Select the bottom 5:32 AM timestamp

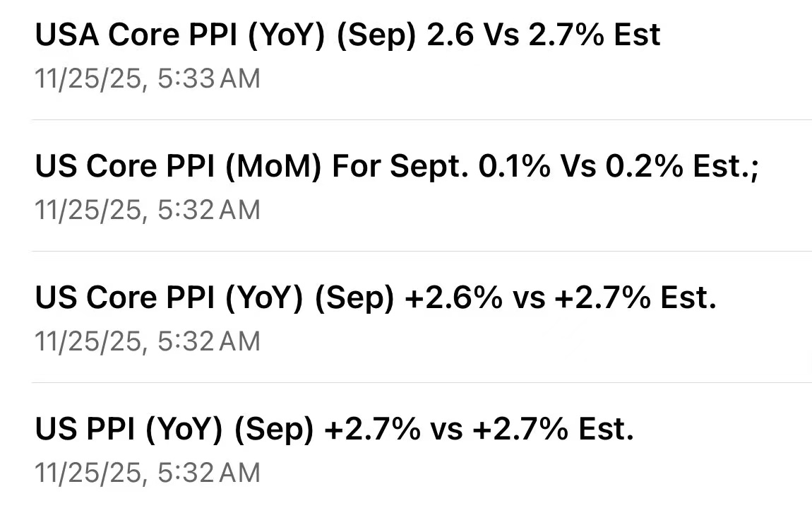(x=147, y=472)
